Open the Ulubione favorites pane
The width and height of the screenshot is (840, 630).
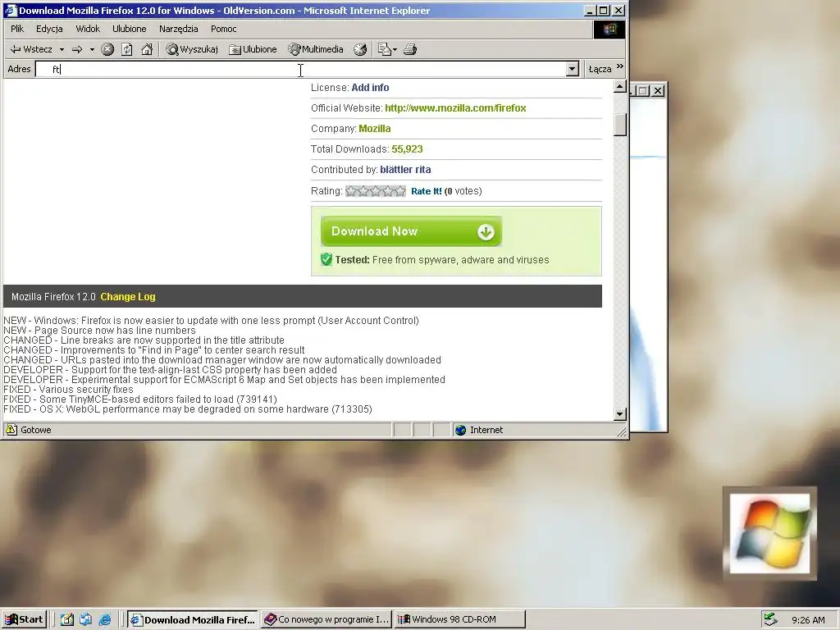pos(253,49)
